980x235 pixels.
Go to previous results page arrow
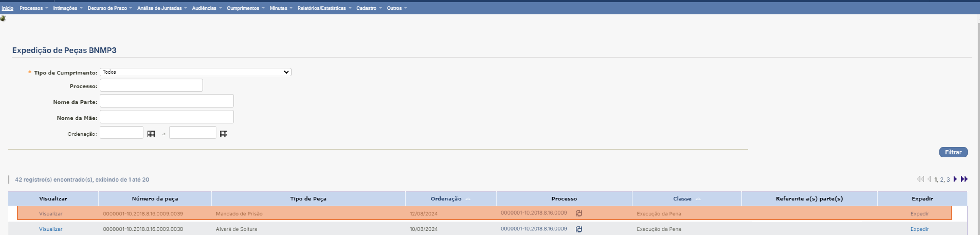[x=929, y=179]
